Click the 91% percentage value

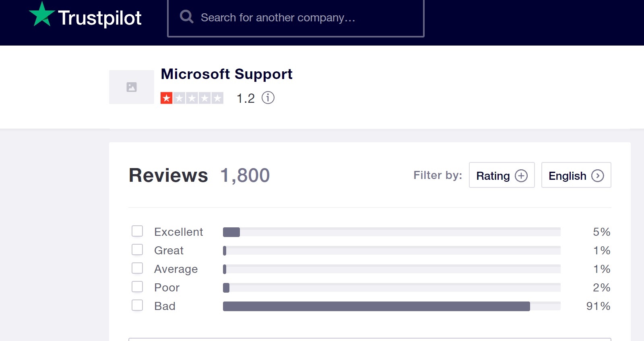tap(599, 306)
